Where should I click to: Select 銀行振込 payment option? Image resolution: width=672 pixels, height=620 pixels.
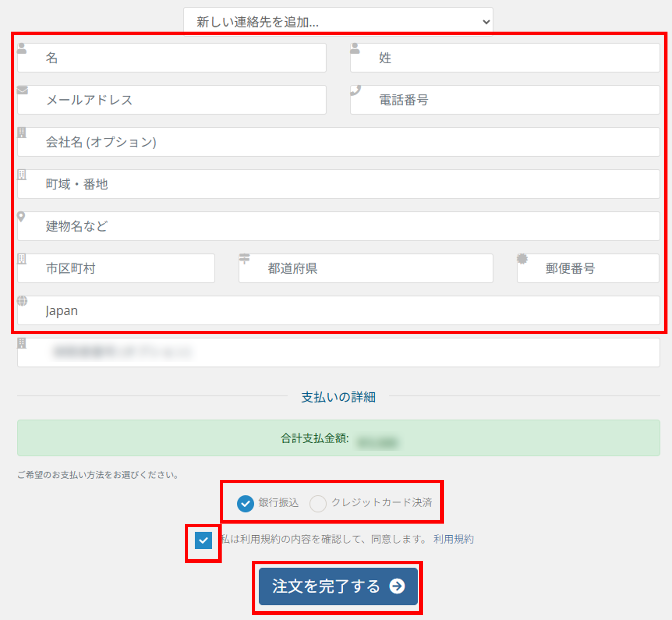(245, 504)
